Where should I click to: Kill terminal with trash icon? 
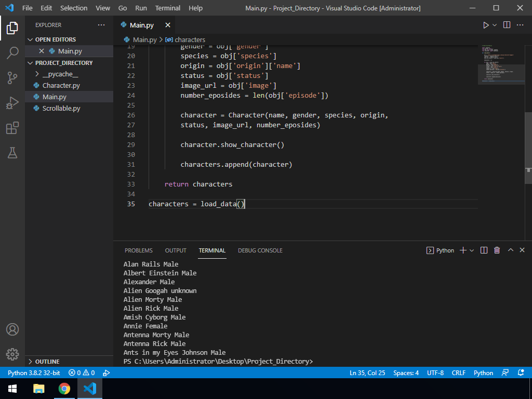[497, 250]
